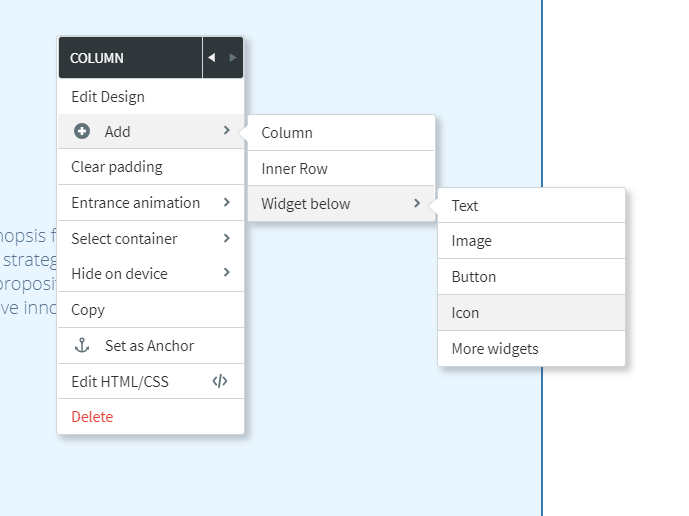Click Copy in the column menu
689x516 pixels.
[x=88, y=310]
